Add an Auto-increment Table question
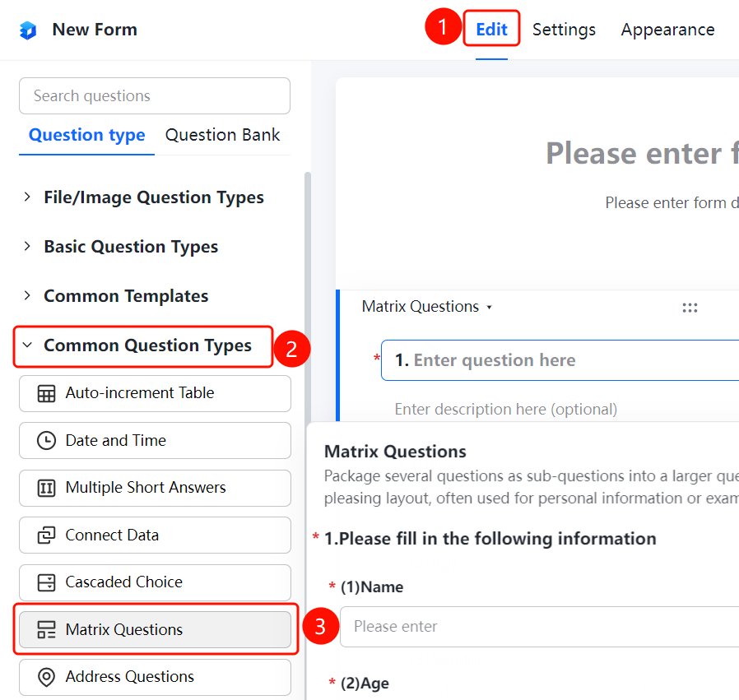Viewport: 739px width, 700px height. pos(155,393)
